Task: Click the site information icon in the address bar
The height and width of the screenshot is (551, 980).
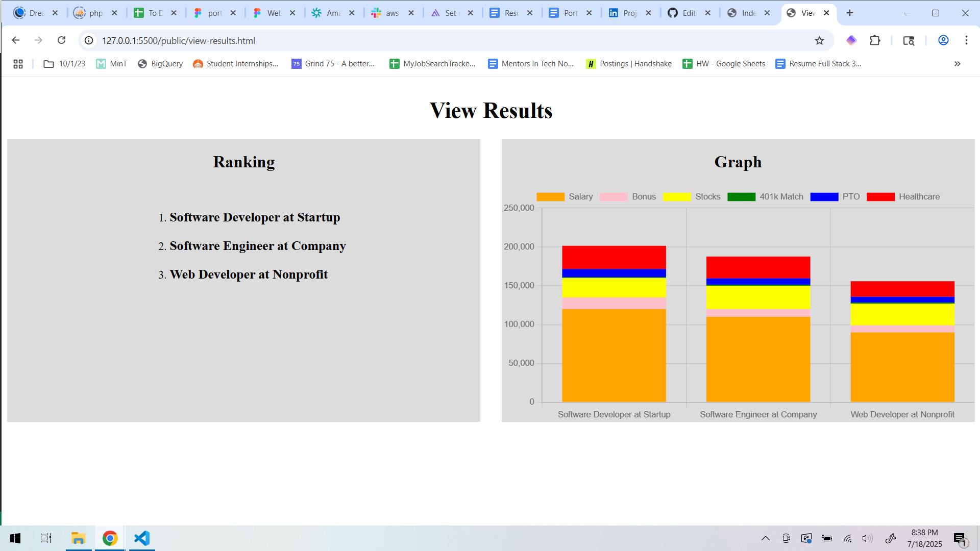Action: 89,40
